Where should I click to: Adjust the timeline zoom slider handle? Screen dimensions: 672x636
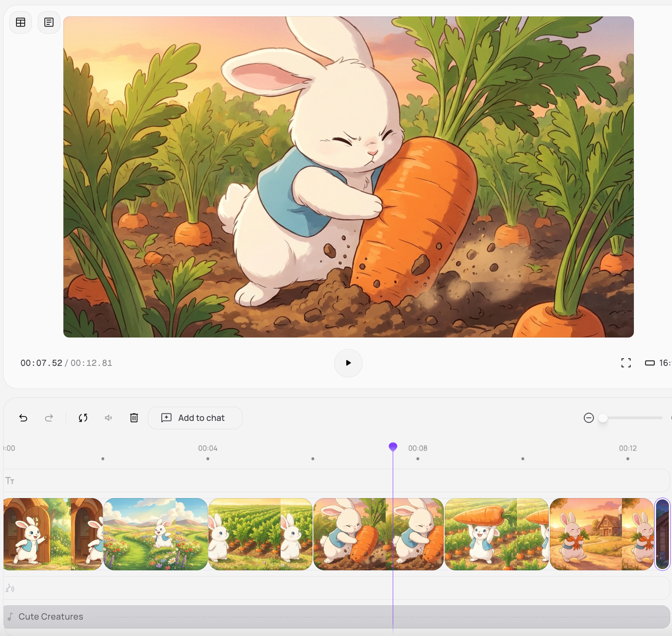[603, 418]
